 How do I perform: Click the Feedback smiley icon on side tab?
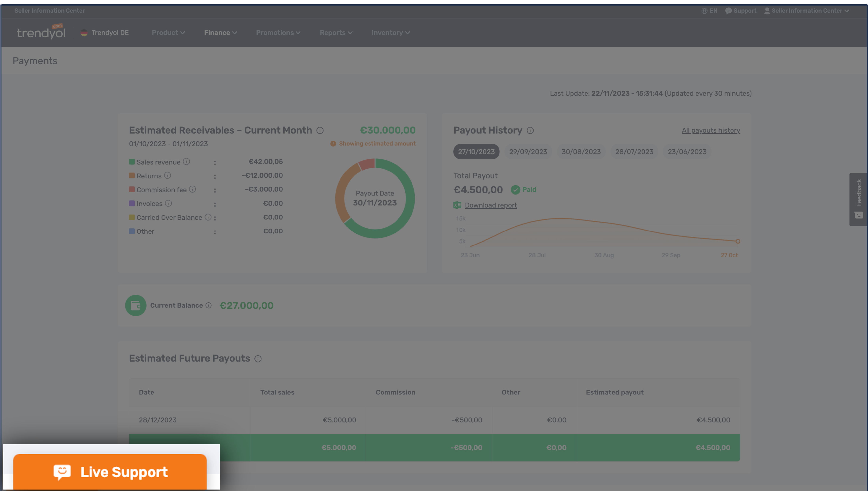click(x=859, y=215)
